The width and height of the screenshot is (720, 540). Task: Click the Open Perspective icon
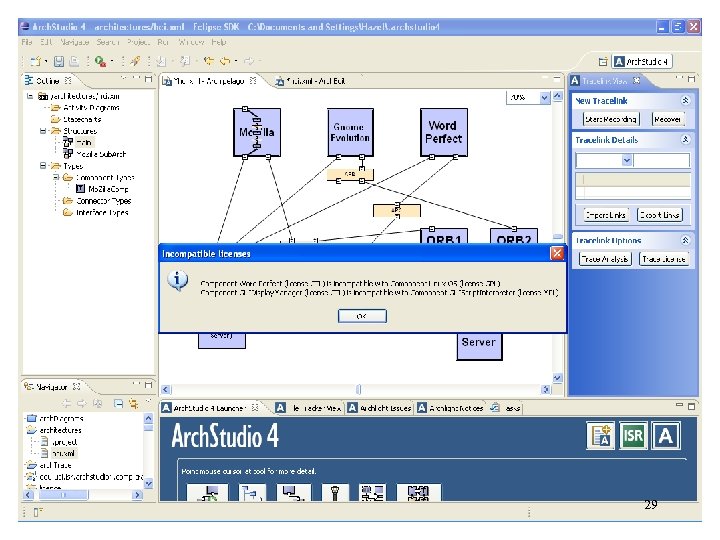pos(603,62)
